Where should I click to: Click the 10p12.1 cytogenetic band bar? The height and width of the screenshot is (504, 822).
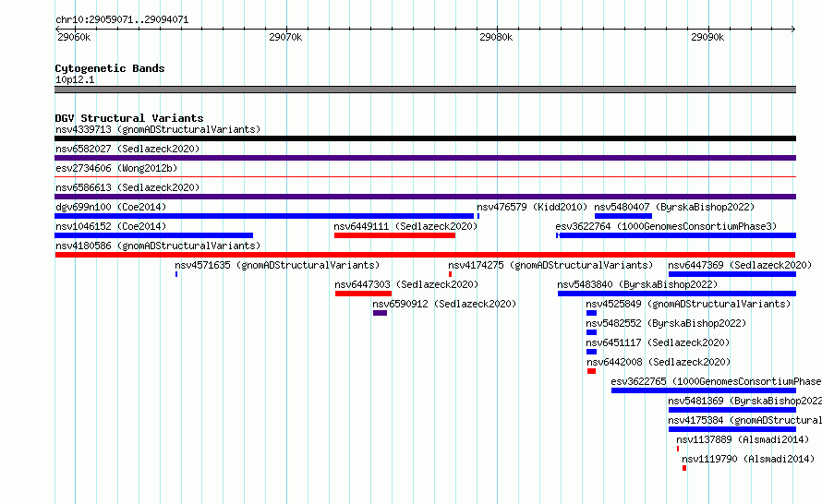[x=425, y=90]
